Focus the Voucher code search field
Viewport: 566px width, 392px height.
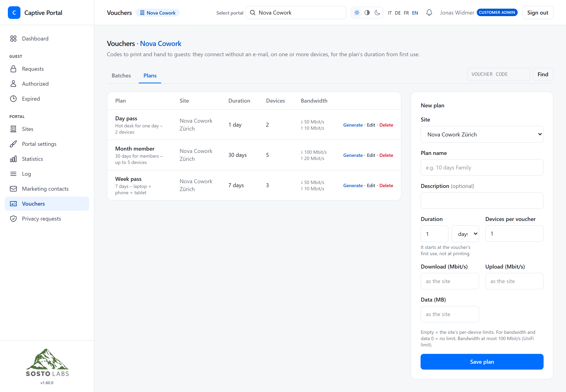(498, 74)
